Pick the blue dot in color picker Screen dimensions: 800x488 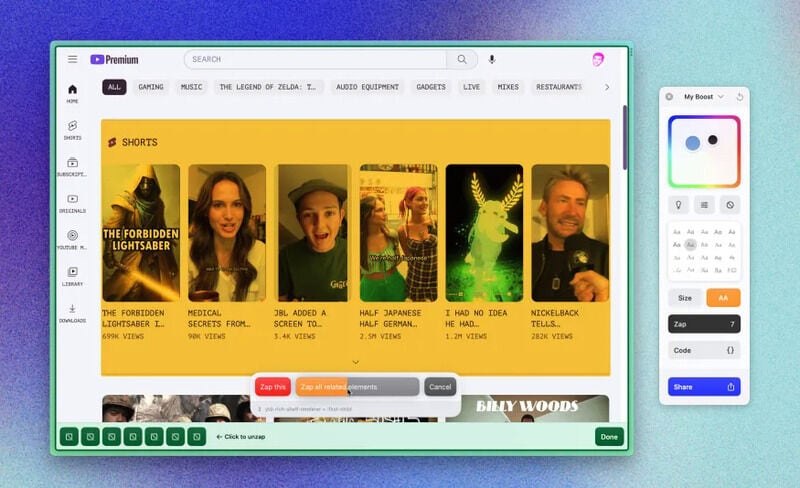(693, 143)
